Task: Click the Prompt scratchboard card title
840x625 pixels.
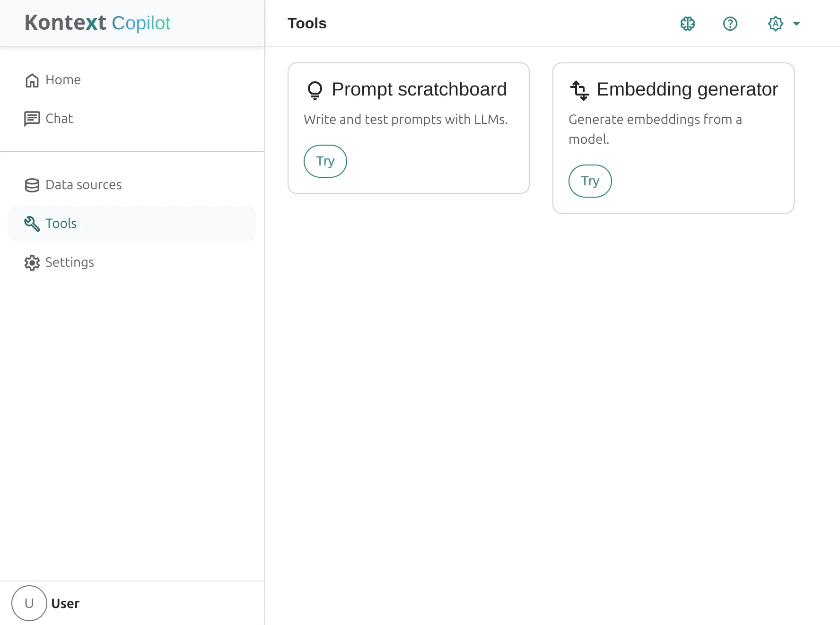Action: (x=419, y=89)
